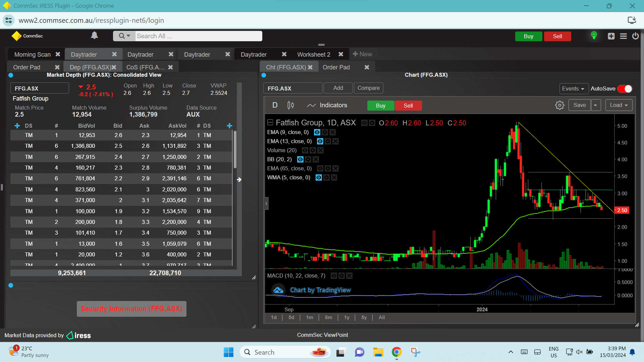This screenshot has width=644, height=362.
Task: Click the blue plus icon on ask side
Action: coord(229,126)
